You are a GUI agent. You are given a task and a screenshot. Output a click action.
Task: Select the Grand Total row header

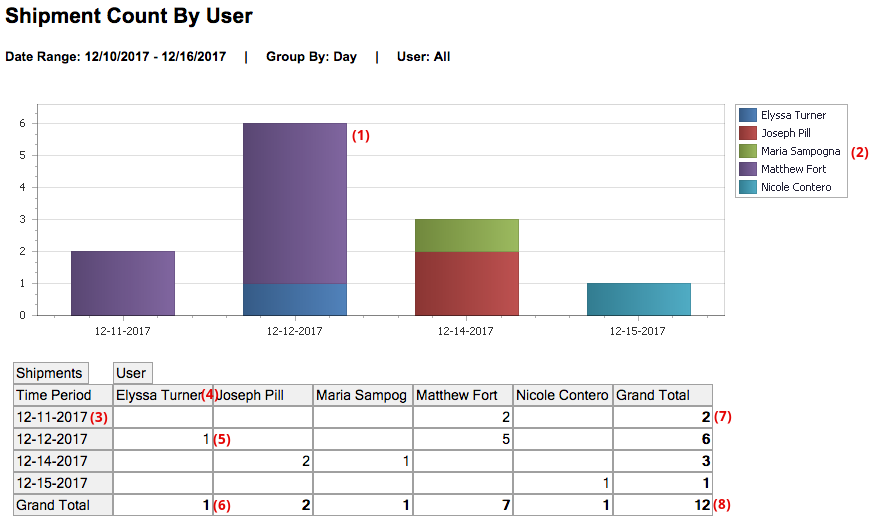[x=63, y=505]
